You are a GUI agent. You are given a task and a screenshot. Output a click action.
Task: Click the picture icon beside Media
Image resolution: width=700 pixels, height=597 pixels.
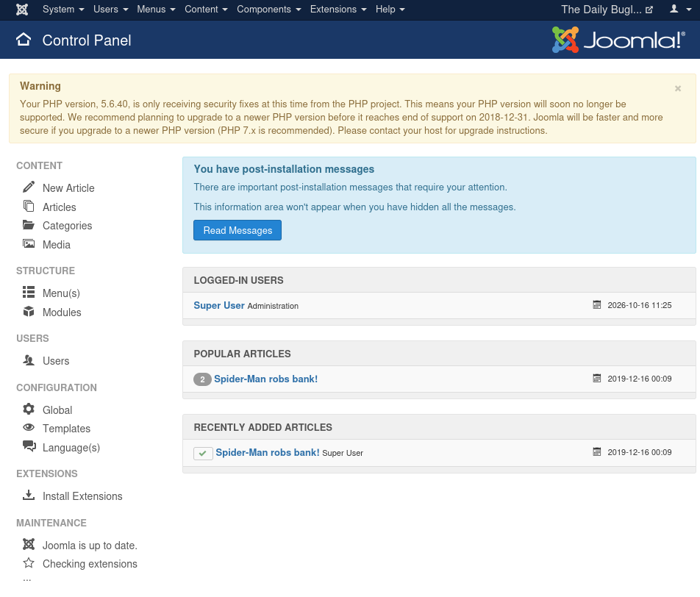[x=29, y=244]
